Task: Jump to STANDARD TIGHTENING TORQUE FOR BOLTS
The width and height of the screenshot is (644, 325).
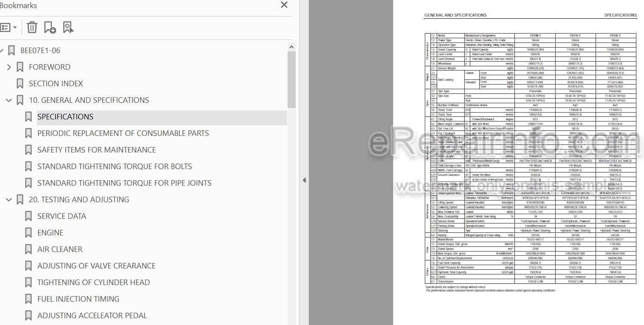Action: coord(115,167)
